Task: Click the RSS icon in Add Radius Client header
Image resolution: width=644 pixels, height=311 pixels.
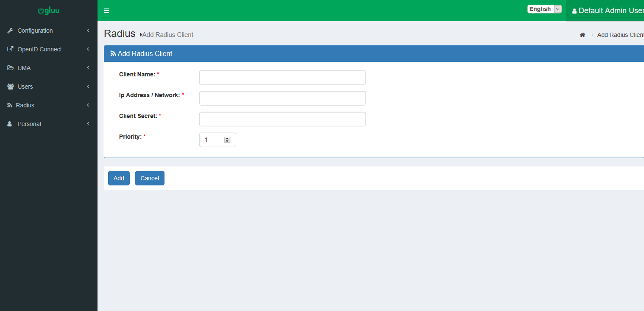Action: (112, 53)
